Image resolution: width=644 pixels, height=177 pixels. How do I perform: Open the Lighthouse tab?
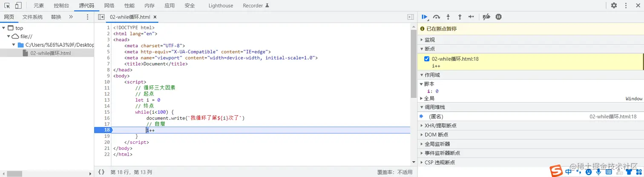[221, 6]
